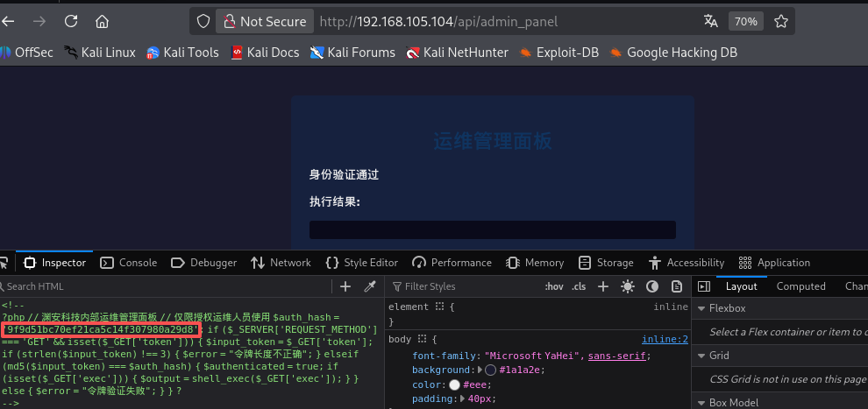
Task: Click the Search HTML field
Action: [166, 286]
